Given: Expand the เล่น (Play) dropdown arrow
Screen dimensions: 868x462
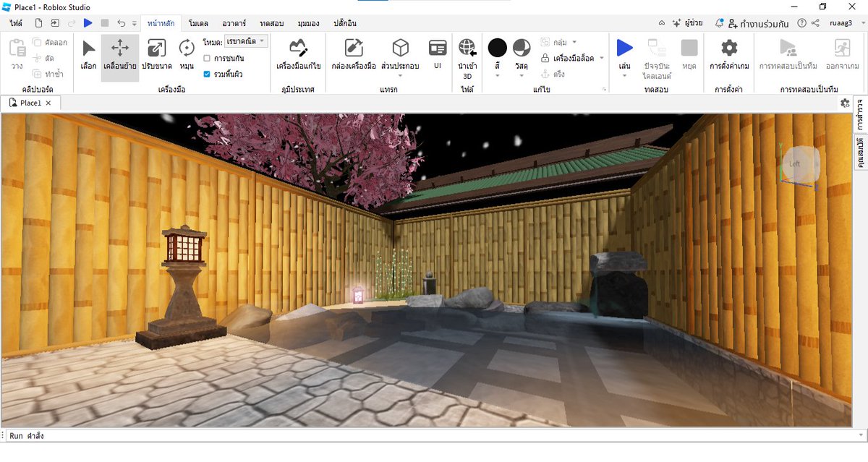Looking at the screenshot, I should point(624,75).
